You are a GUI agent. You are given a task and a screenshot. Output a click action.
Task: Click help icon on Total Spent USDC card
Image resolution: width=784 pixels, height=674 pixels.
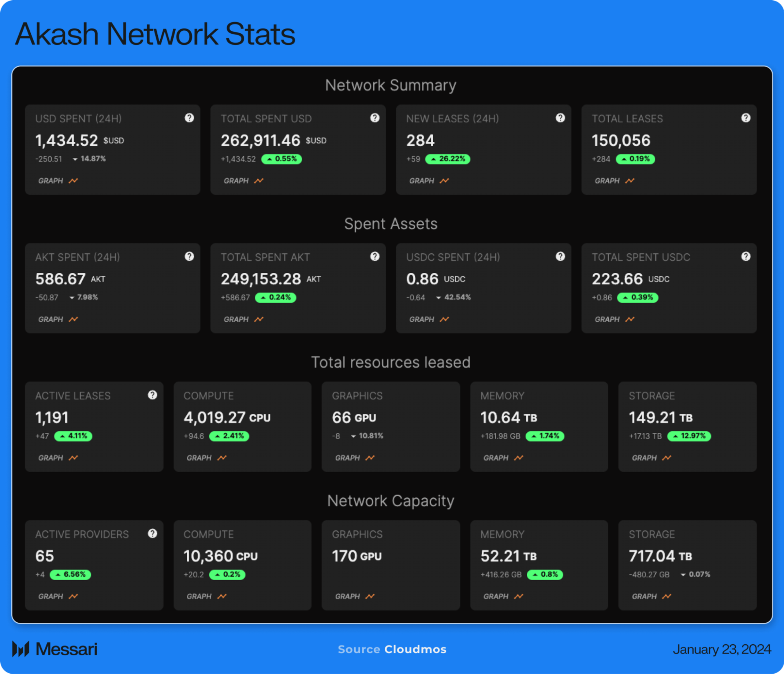tap(746, 257)
